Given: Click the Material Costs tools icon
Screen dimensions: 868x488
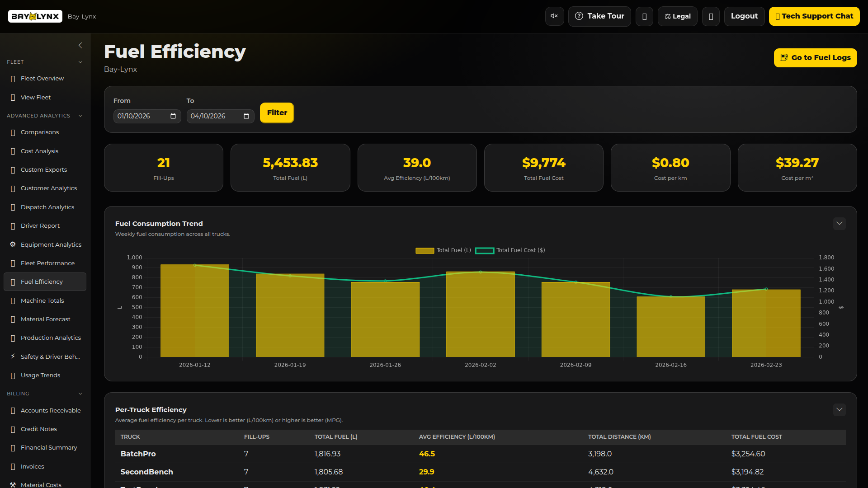Looking at the screenshot, I should coord(13,484).
